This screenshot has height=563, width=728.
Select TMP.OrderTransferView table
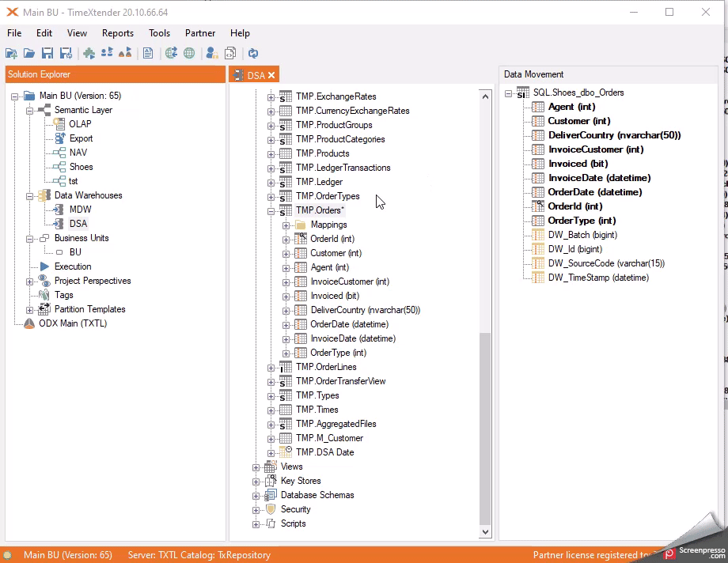click(x=341, y=381)
